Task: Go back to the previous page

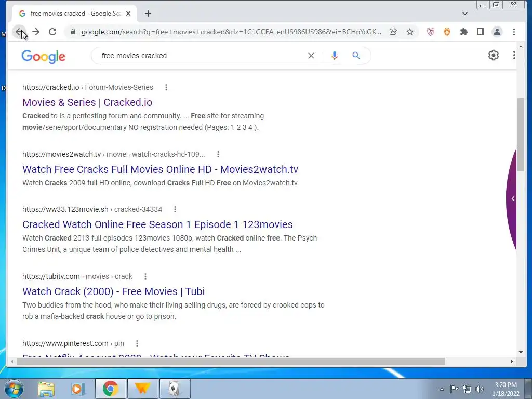Action: pos(19,32)
